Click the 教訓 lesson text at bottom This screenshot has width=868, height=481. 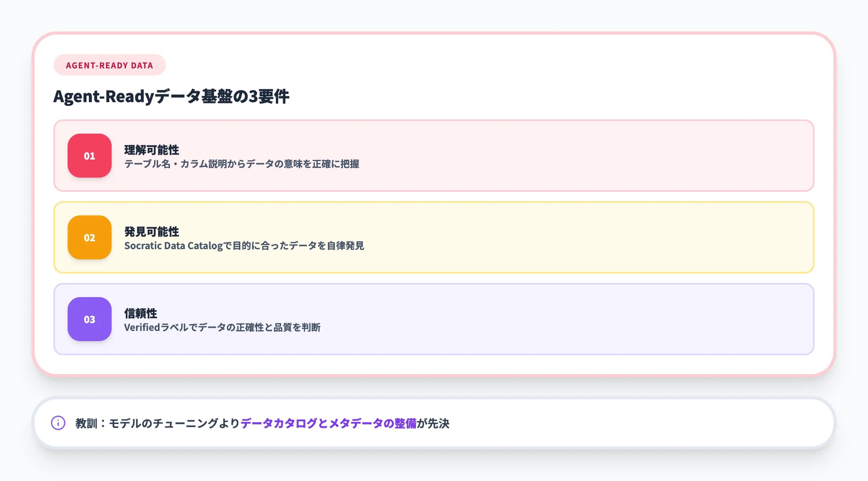click(x=86, y=423)
